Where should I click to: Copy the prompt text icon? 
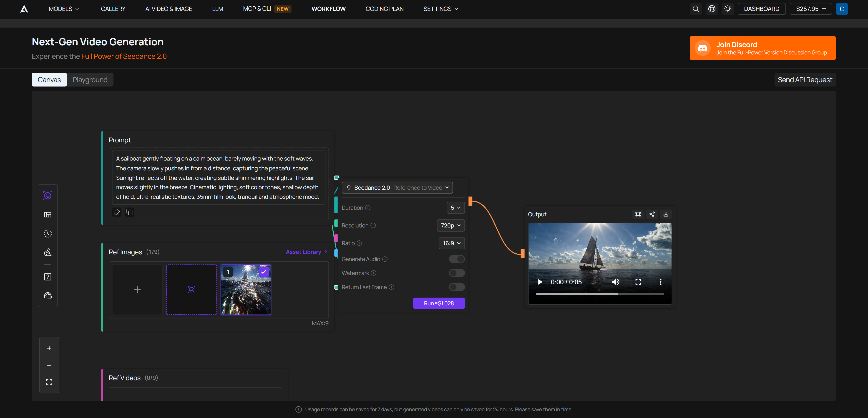(x=130, y=212)
